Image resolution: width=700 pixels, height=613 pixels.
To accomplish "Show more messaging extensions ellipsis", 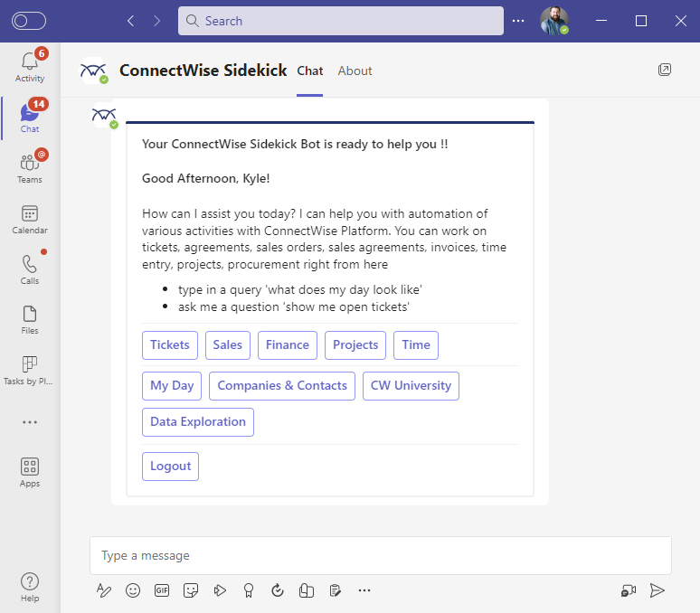I will [x=364, y=590].
